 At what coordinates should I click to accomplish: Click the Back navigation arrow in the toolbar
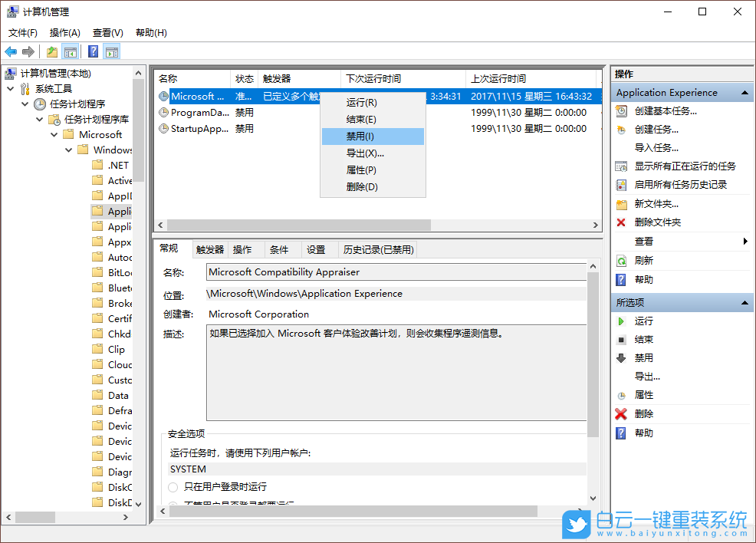(11, 51)
